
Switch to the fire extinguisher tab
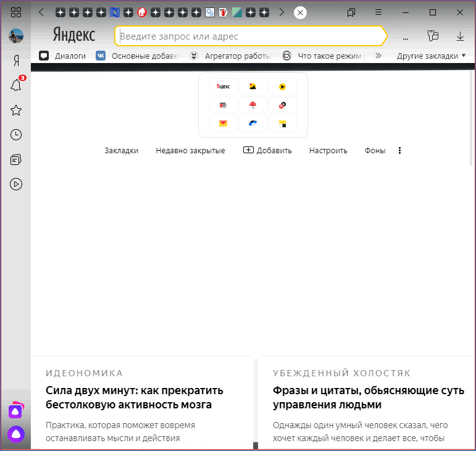[x=223, y=12]
